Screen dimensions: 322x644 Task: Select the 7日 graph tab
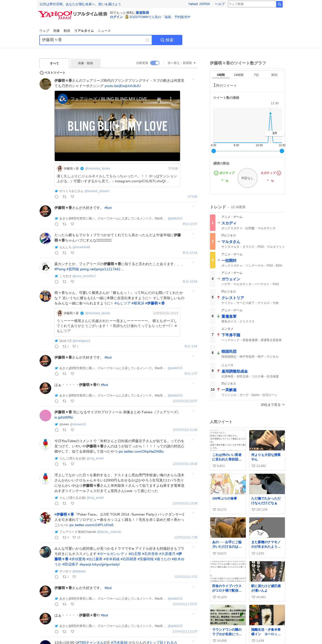[x=256, y=75]
